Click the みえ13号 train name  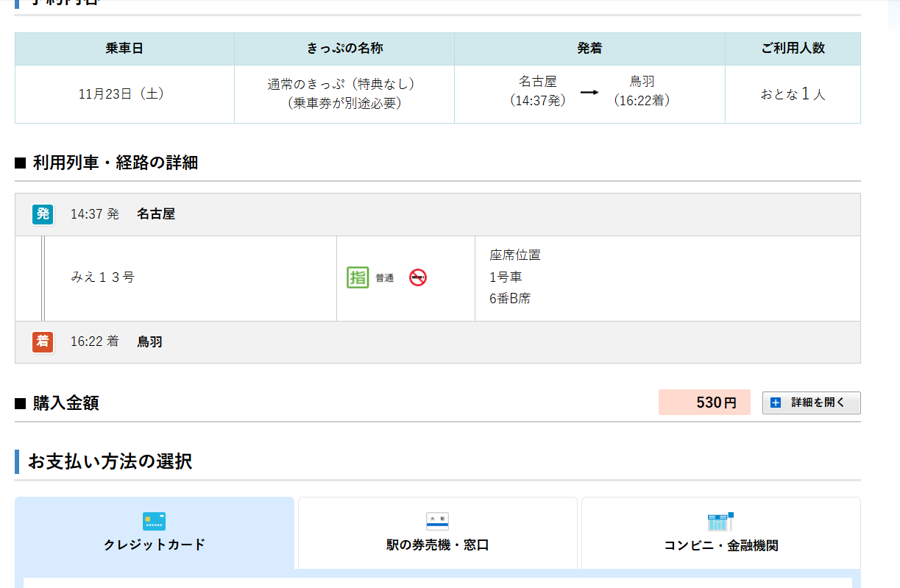pos(103,277)
